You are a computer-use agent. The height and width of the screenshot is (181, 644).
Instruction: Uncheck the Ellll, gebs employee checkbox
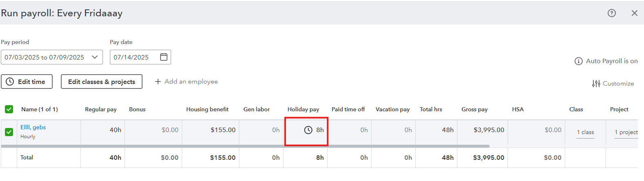9,132
